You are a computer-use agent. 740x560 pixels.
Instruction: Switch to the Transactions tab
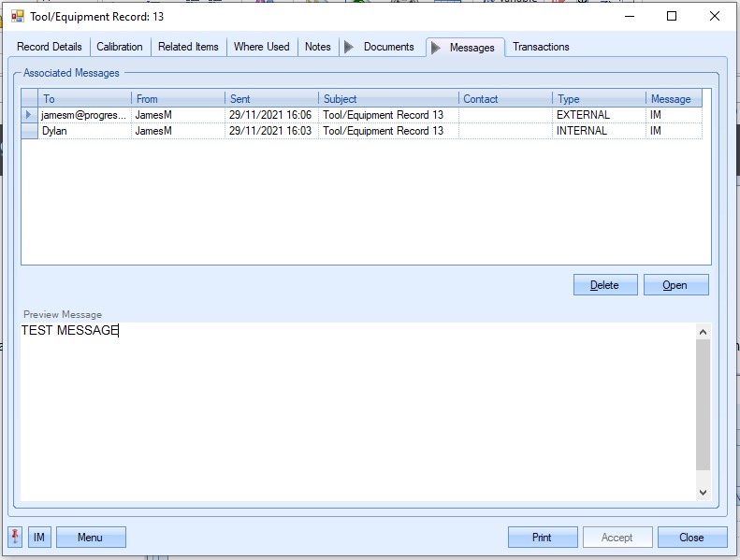[541, 47]
